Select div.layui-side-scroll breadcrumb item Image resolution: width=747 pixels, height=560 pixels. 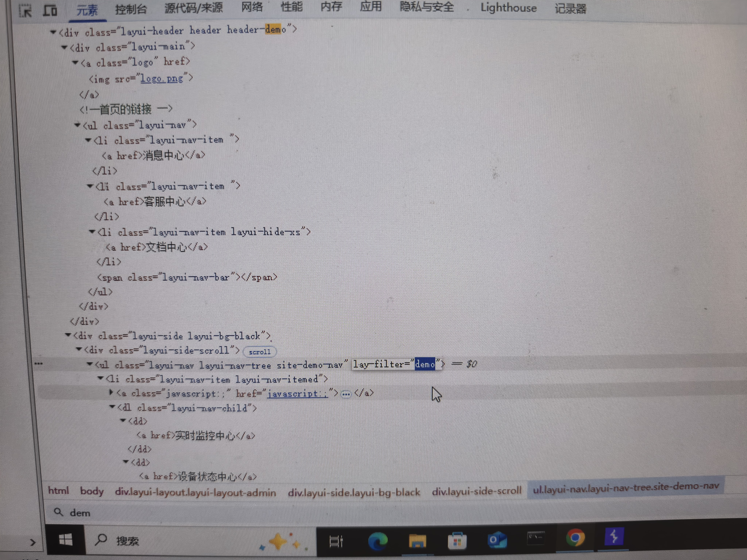tap(477, 491)
